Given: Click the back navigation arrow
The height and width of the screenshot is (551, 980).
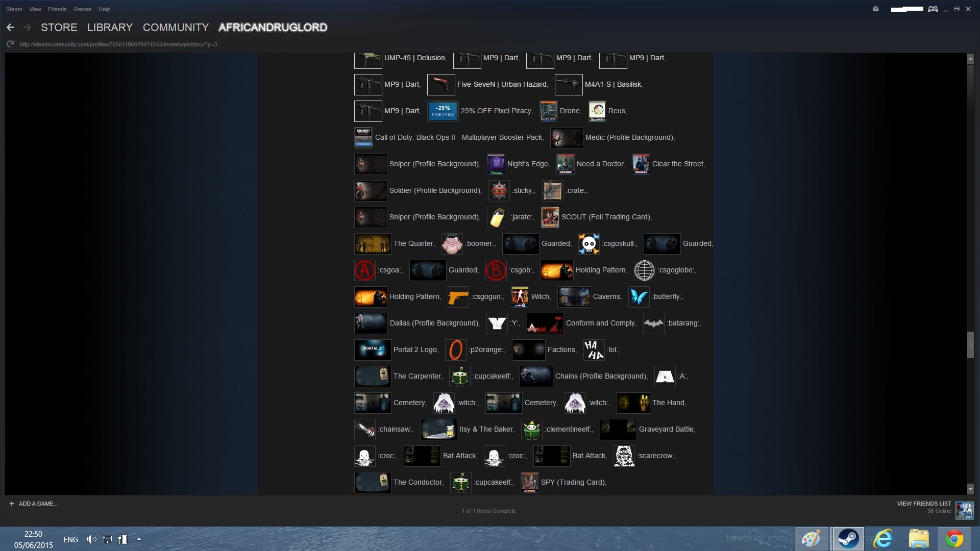Looking at the screenshot, I should (10, 28).
